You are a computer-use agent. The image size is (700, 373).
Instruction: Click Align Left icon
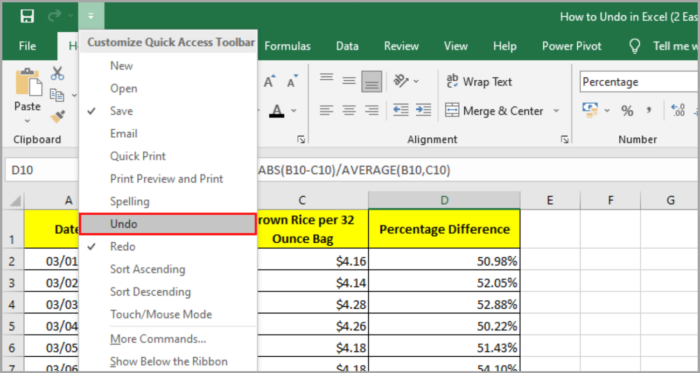[327, 110]
